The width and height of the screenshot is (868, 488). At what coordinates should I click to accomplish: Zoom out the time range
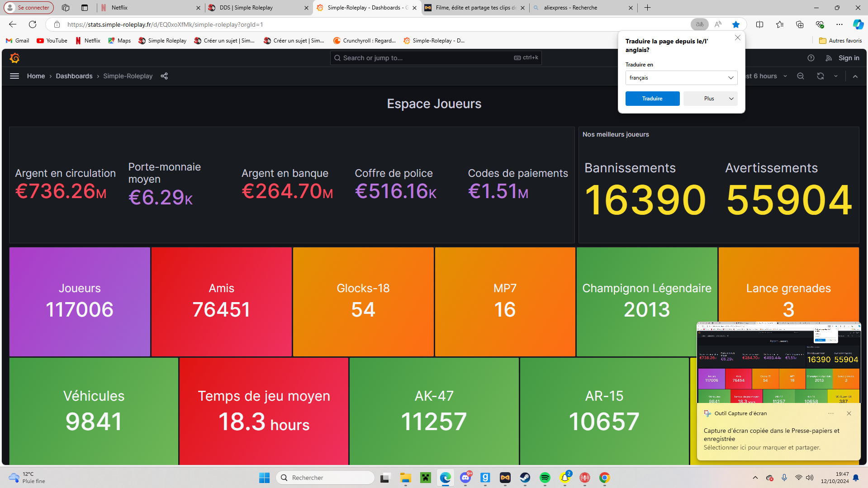click(801, 76)
